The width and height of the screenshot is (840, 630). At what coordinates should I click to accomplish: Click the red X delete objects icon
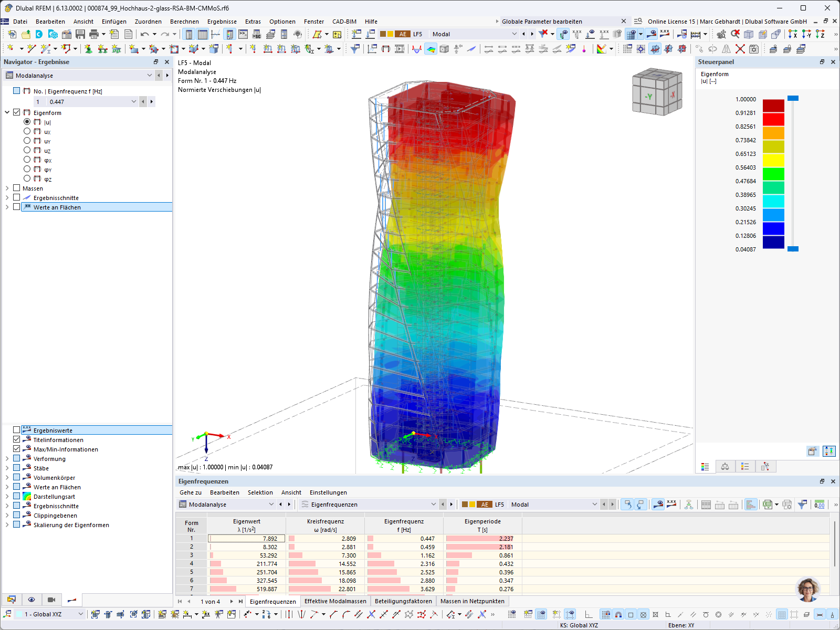point(740,48)
